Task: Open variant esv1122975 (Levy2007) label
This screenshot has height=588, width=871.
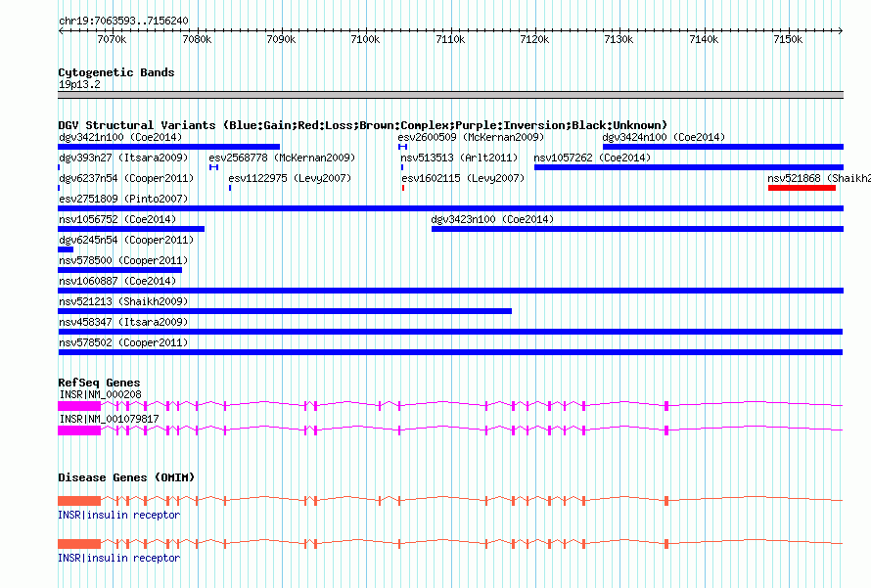Action: tap(290, 178)
